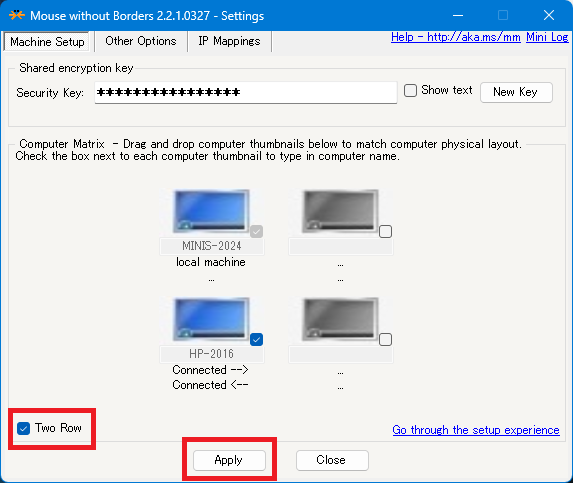Focus the Security Key input field

point(246,92)
